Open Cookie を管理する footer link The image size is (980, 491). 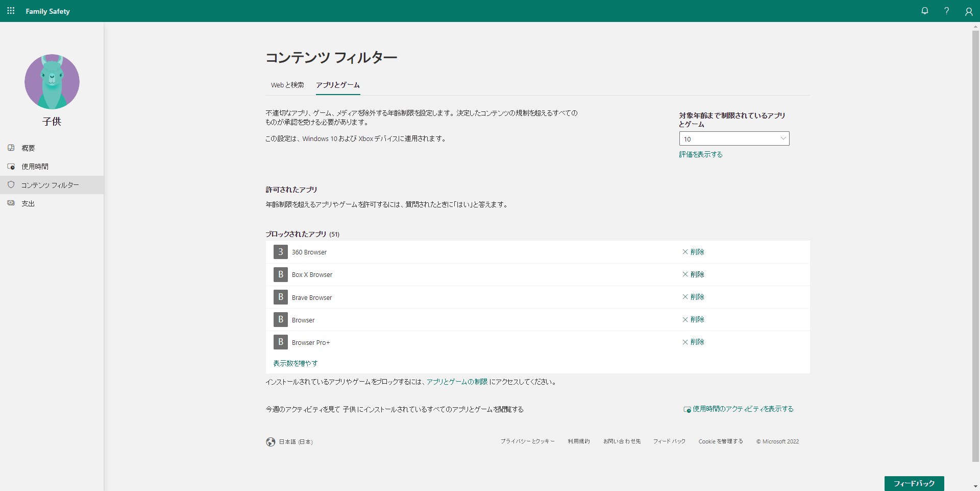coord(721,441)
